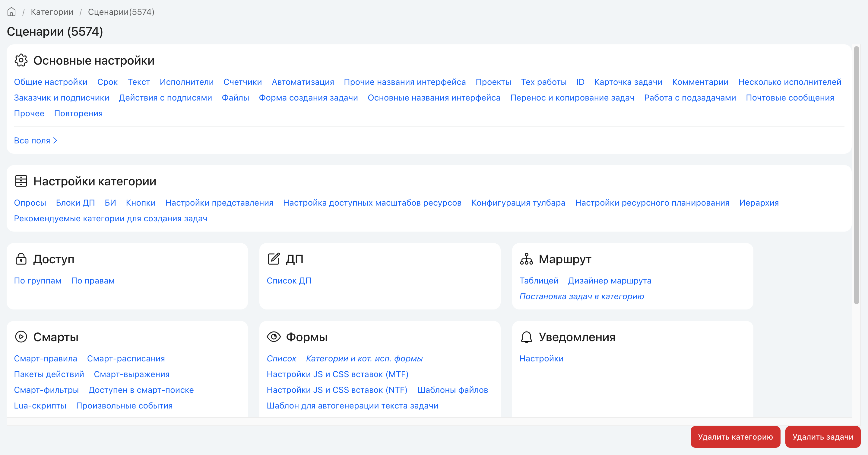
Task: Open Смарт-правила
Action: pyautogui.click(x=46, y=359)
